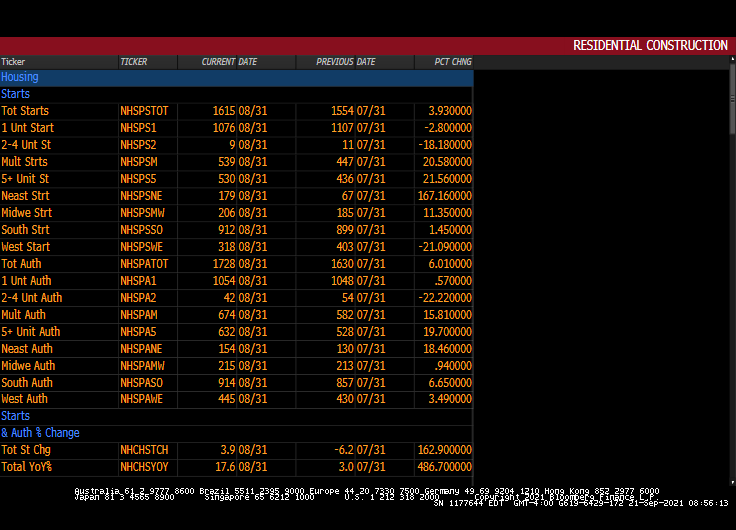Select the Mult Strts row label
The image size is (736, 530).
pos(24,162)
